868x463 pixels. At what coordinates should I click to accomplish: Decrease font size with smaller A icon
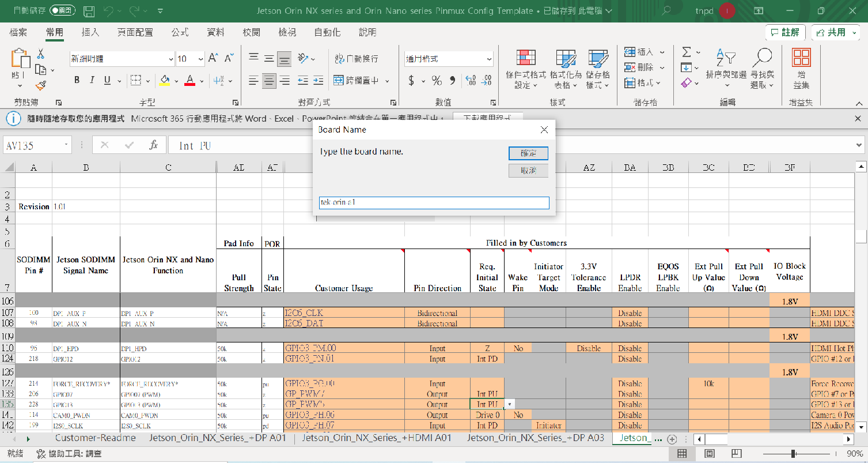tap(229, 58)
